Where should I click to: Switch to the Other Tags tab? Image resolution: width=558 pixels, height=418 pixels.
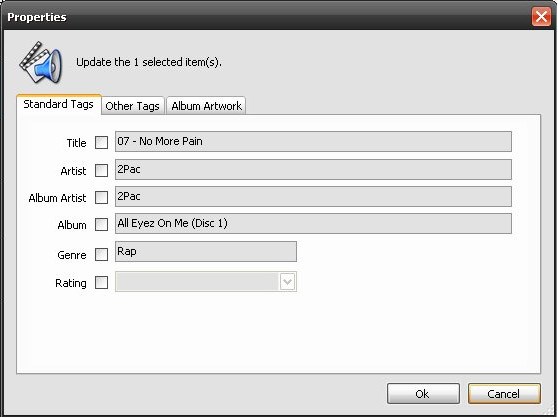coord(132,106)
